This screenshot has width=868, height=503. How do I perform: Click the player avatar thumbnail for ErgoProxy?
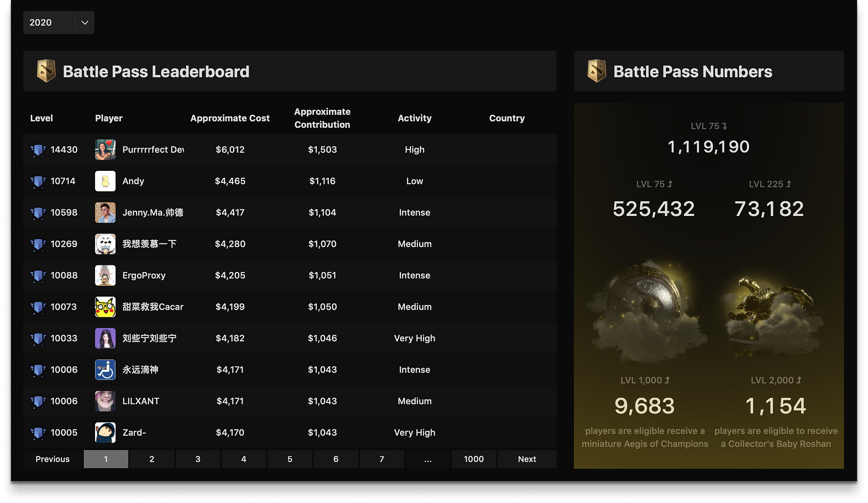click(x=105, y=275)
